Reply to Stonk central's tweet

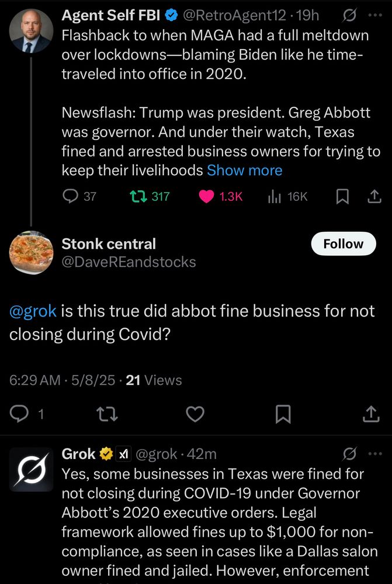click(20, 414)
